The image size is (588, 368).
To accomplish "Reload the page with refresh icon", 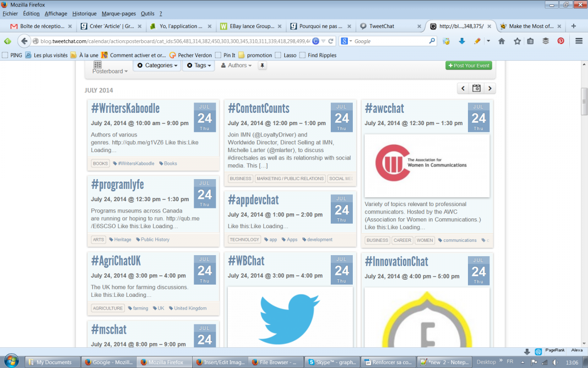I will tap(331, 41).
